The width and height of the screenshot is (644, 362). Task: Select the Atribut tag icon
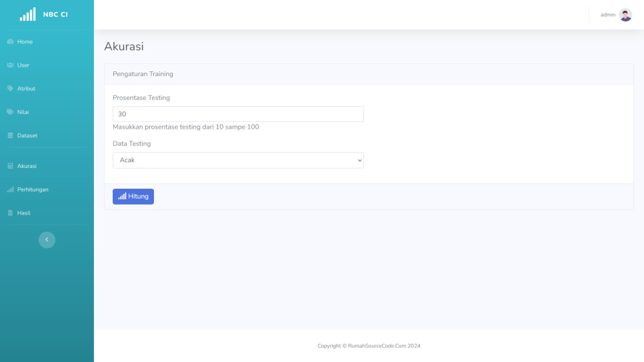click(10, 89)
